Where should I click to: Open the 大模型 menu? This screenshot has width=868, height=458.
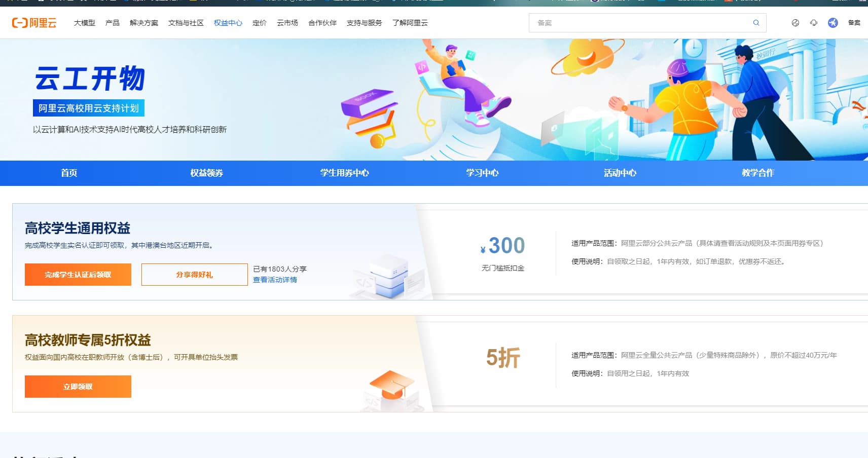[x=85, y=23]
